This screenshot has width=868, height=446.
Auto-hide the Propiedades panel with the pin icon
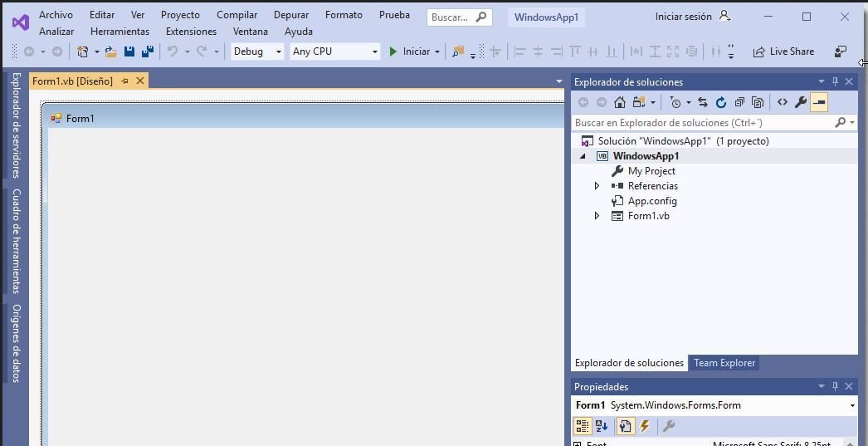[836, 387]
